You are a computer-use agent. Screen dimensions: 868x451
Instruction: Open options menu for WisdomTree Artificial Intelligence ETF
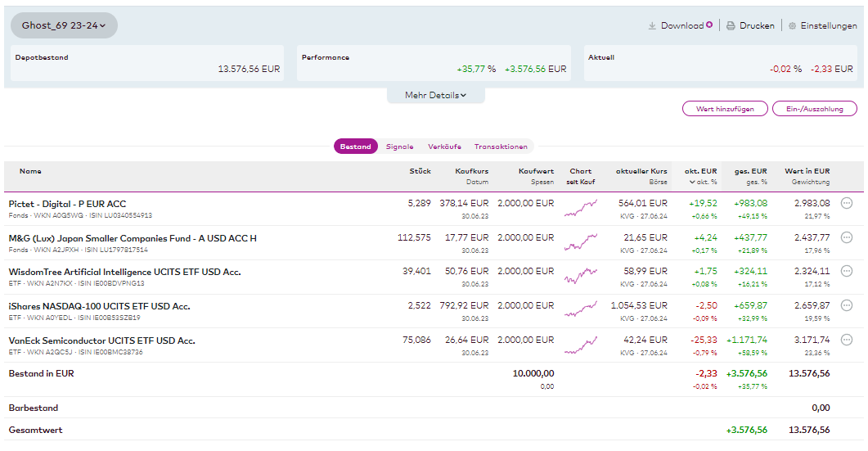coord(847,272)
